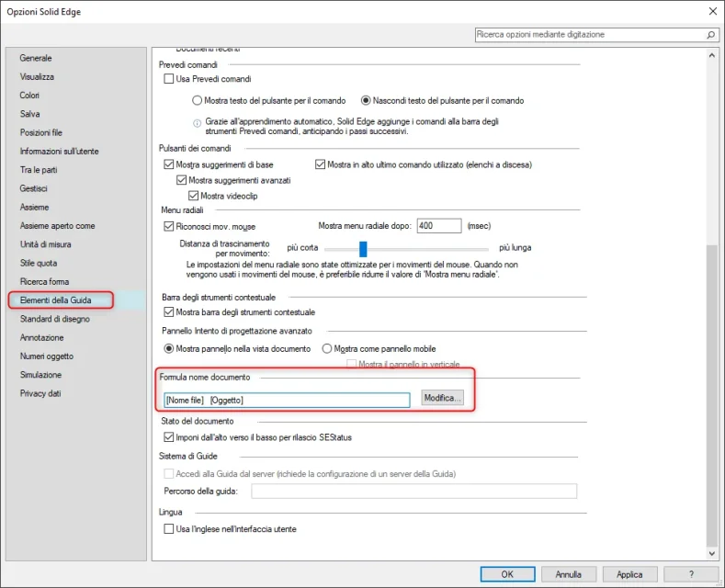Open Tra le parti options
The width and height of the screenshot is (725, 588).
point(39,170)
